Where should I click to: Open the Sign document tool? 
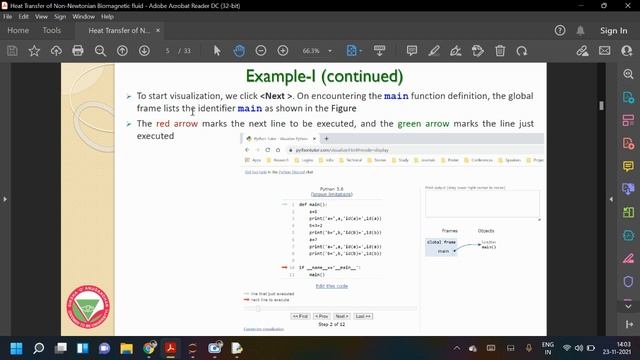click(x=456, y=51)
